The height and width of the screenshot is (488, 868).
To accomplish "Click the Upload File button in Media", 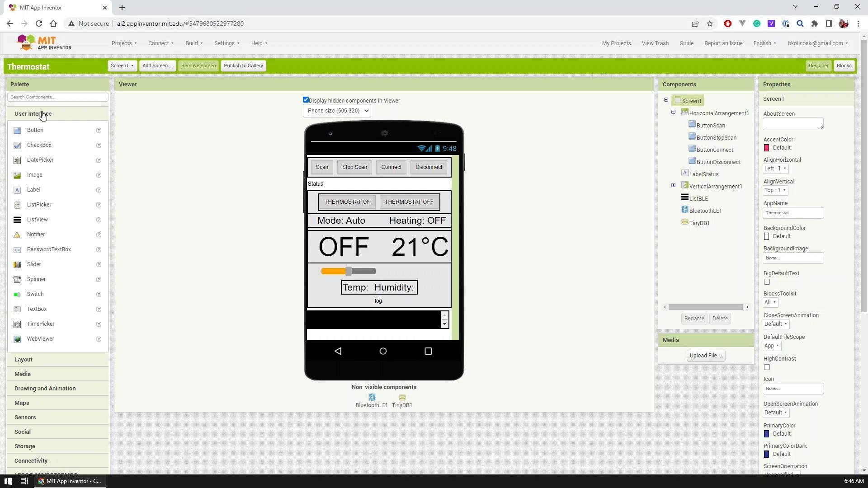I will coord(705,356).
